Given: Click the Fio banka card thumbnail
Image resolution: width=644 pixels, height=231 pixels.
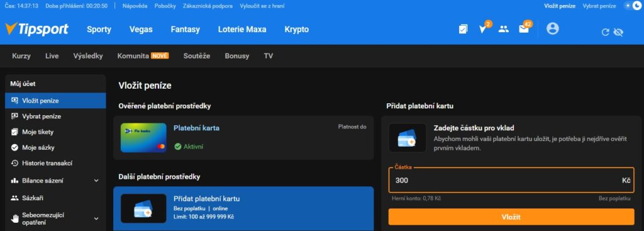Looking at the screenshot, I should 143,138.
